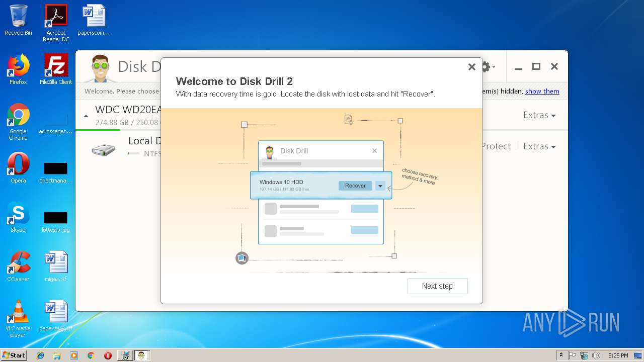Open Windows Explorer folder in taskbar
The height and width of the screenshot is (362, 644).
coord(57,355)
